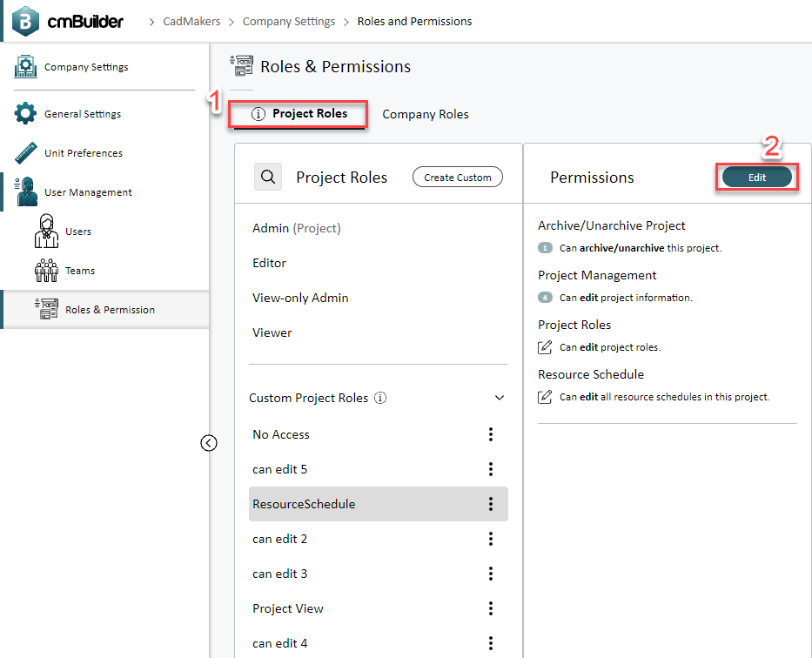The image size is (812, 658).
Task: Select the Project Roles tab
Action: click(299, 114)
